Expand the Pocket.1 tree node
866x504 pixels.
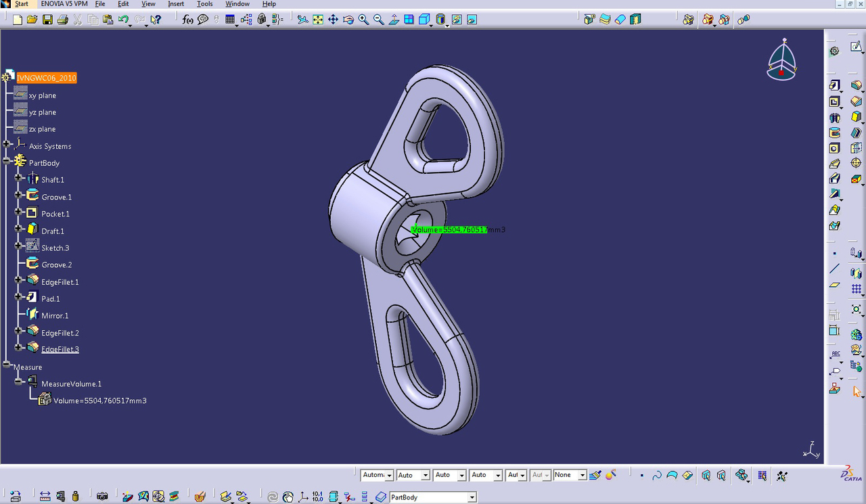[x=18, y=212]
